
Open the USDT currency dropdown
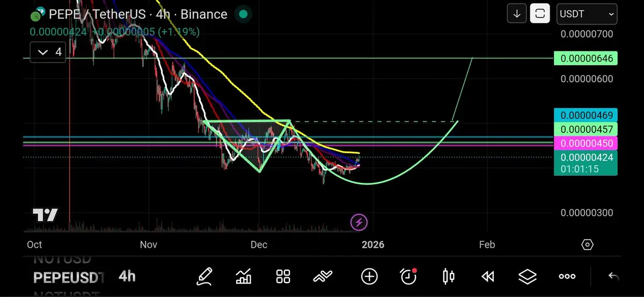pyautogui.click(x=587, y=14)
